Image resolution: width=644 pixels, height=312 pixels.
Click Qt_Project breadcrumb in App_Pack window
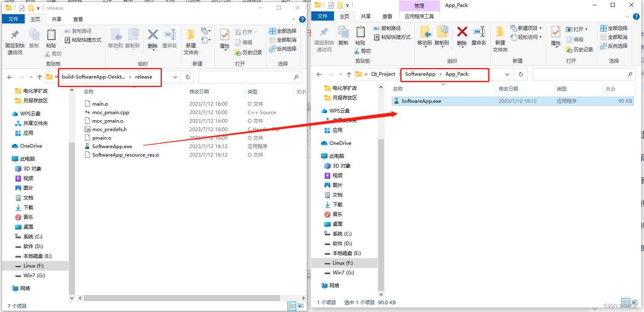click(383, 74)
